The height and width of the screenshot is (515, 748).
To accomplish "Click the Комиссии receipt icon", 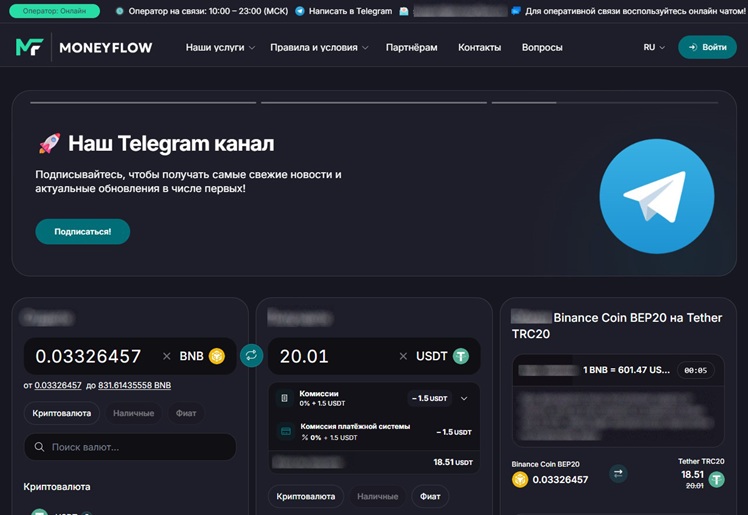I will 284,398.
